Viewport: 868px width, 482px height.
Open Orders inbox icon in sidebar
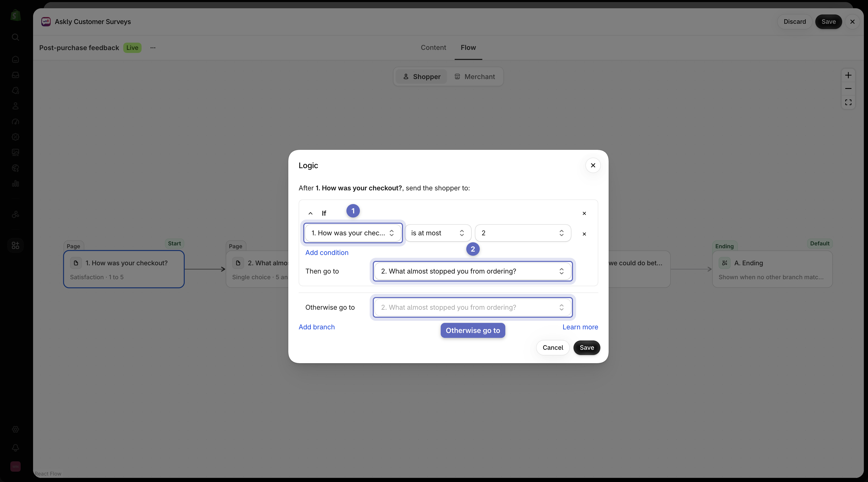(x=16, y=75)
